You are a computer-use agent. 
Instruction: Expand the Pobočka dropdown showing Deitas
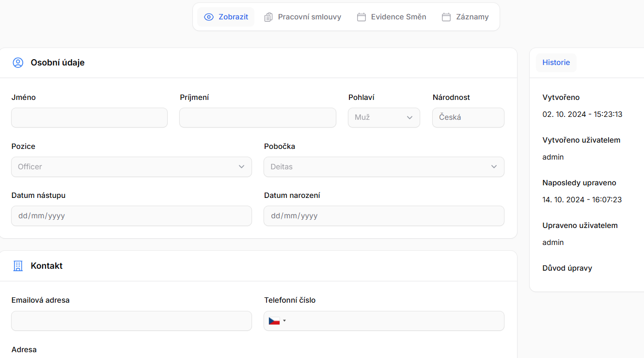point(384,166)
